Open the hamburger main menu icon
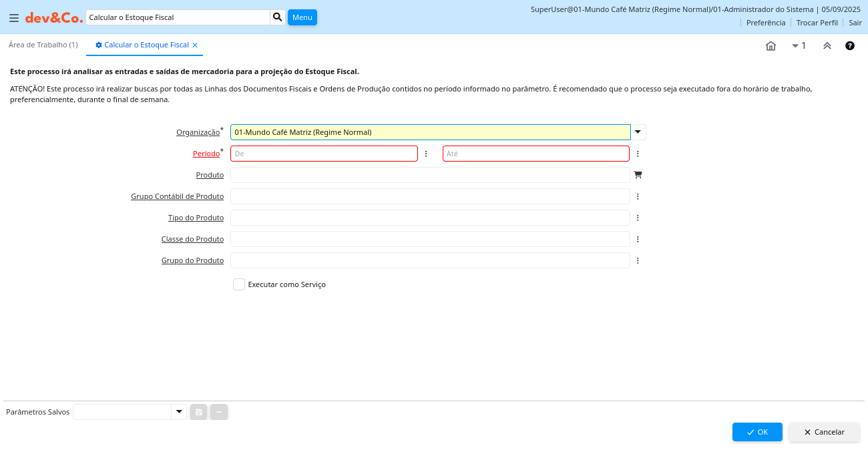This screenshot has width=868, height=450. click(x=14, y=18)
